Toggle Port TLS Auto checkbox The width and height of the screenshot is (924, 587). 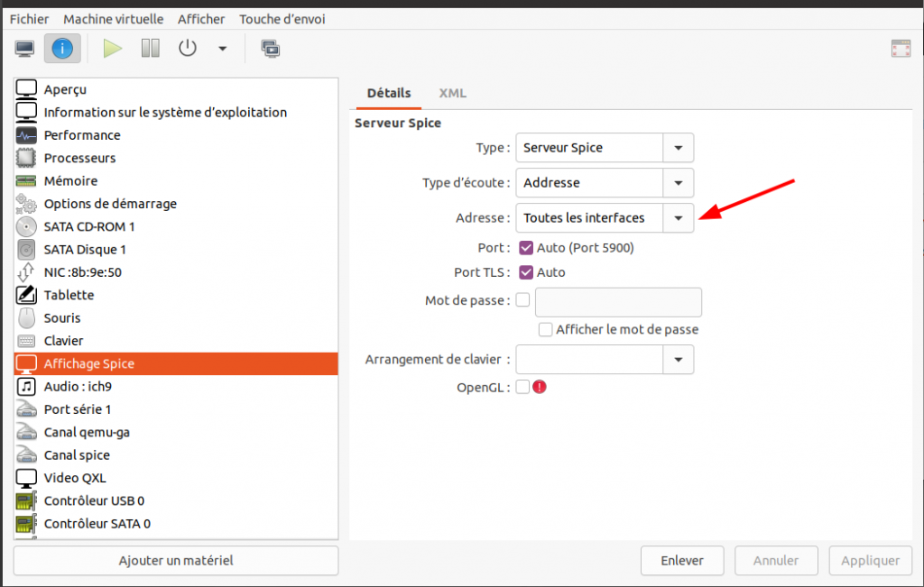pyautogui.click(x=526, y=272)
